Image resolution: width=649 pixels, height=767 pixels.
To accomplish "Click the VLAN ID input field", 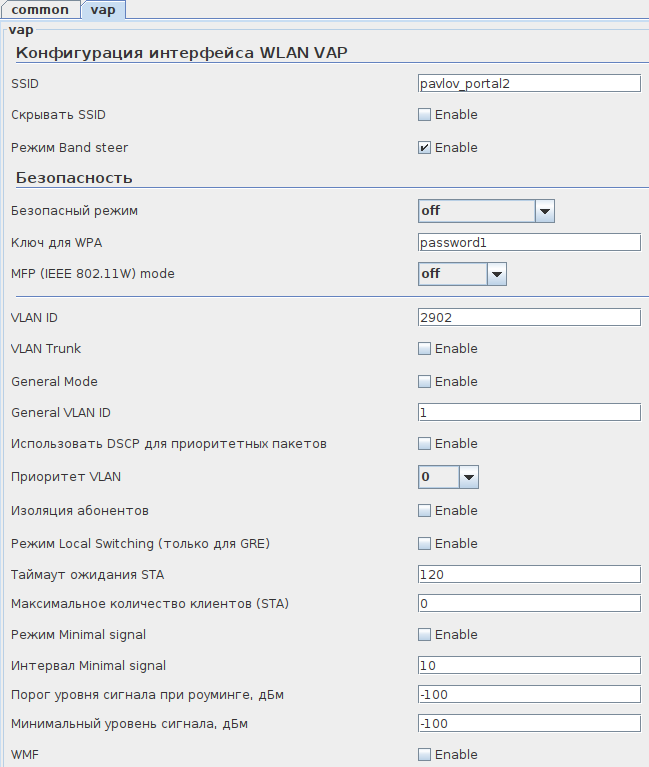I will tap(528, 317).
